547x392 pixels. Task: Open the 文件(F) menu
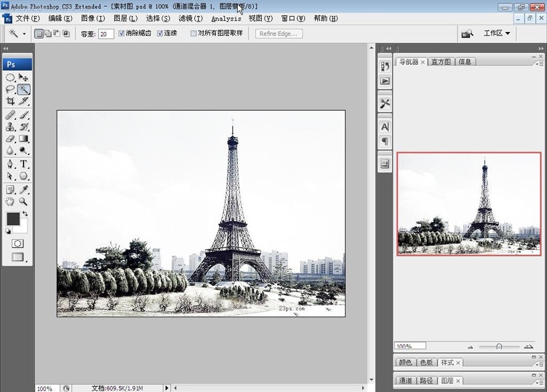(x=27, y=18)
